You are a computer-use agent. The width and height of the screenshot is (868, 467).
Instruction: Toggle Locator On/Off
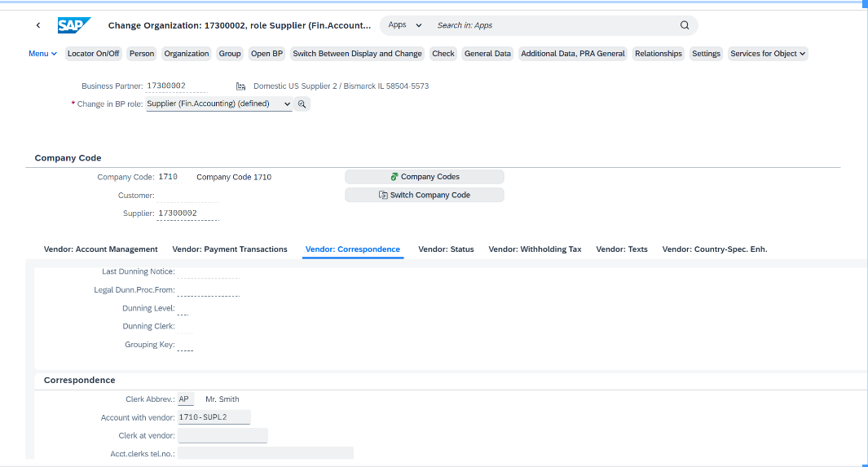coord(94,54)
